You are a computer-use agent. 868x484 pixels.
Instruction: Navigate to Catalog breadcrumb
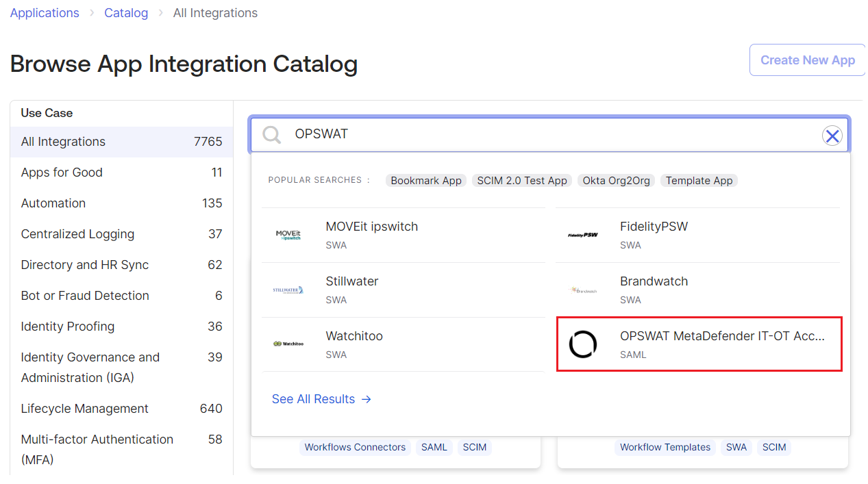point(126,13)
